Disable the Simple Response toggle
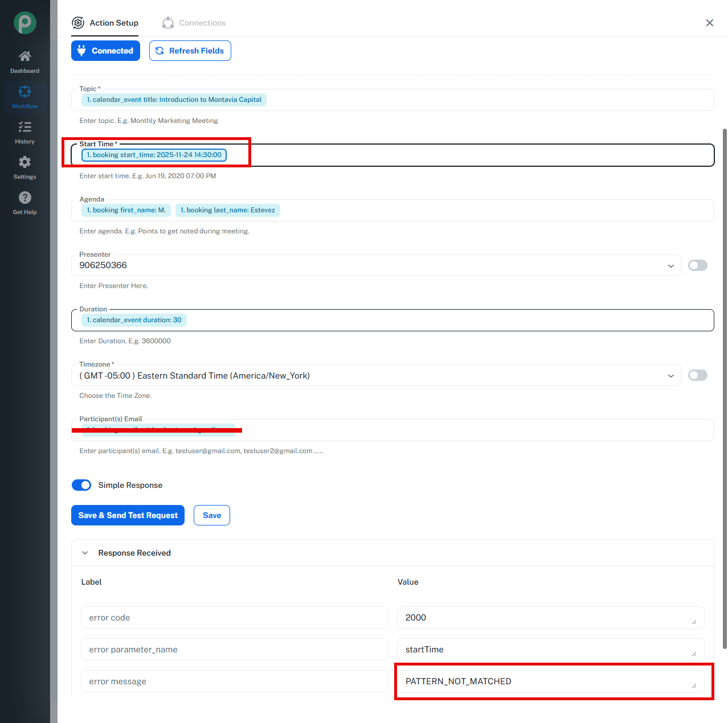 [81, 485]
